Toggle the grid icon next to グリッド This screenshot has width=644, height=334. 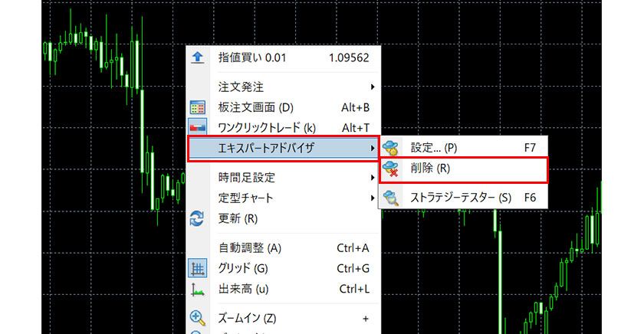[198, 269]
